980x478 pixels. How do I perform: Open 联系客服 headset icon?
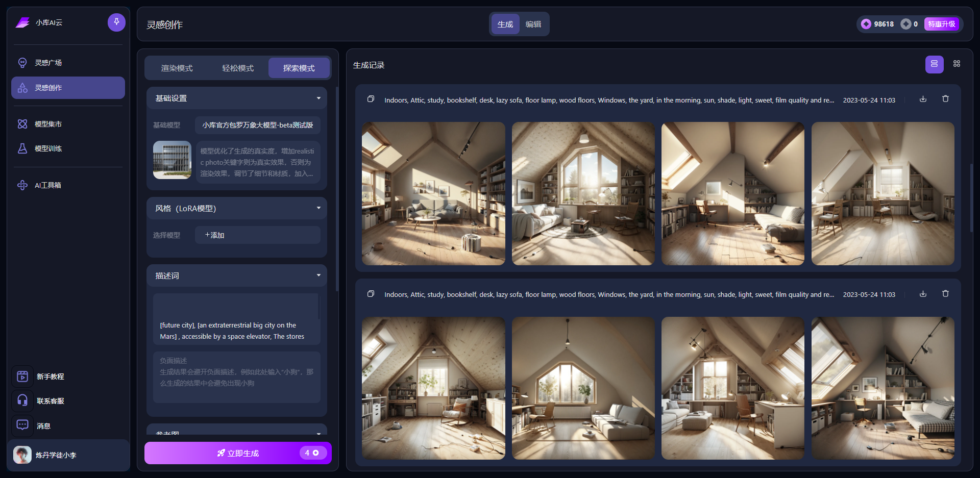22,400
